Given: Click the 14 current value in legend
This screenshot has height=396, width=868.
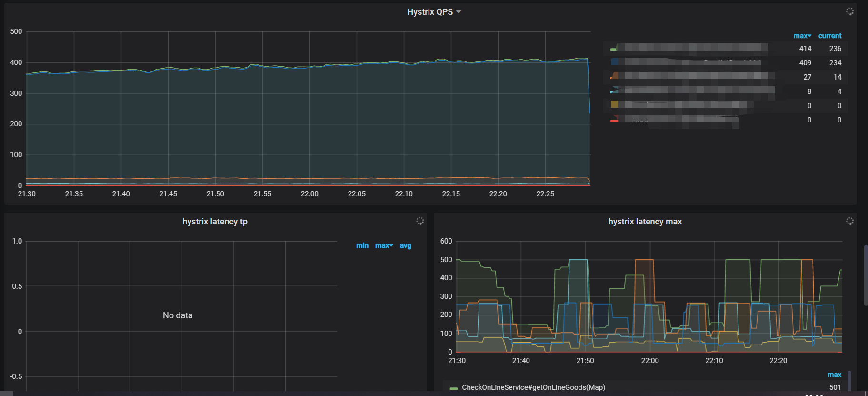Looking at the screenshot, I should coord(837,77).
